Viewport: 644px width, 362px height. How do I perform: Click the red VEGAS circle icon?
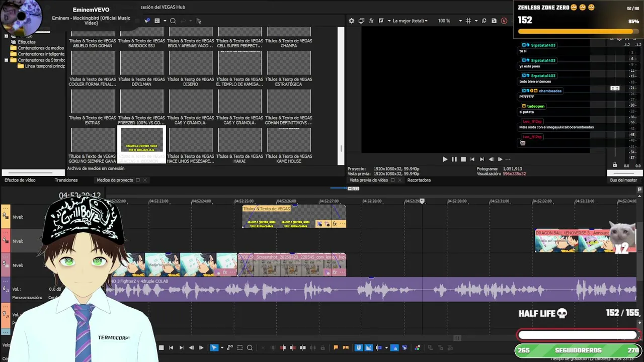(x=504, y=21)
